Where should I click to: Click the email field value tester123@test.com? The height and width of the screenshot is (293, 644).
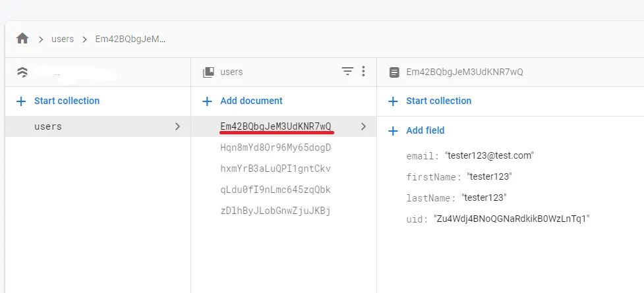tap(489, 155)
